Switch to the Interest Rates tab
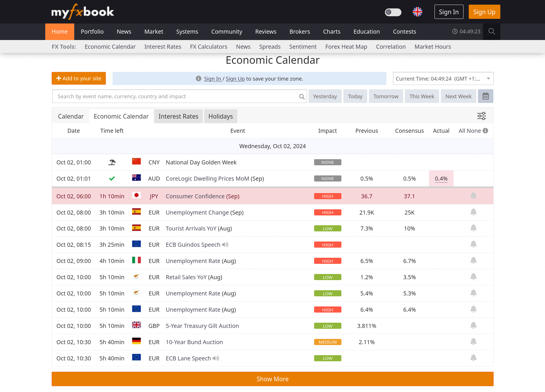Screen dimensions: 545x392 [178, 116]
